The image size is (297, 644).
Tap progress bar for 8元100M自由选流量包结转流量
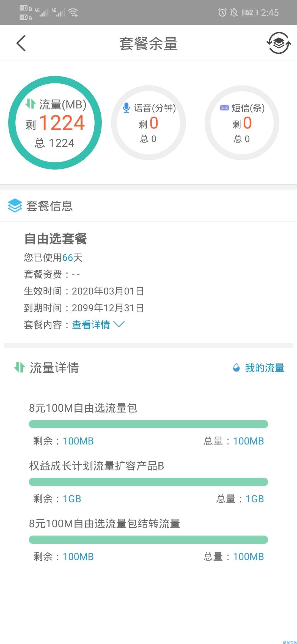click(148, 540)
